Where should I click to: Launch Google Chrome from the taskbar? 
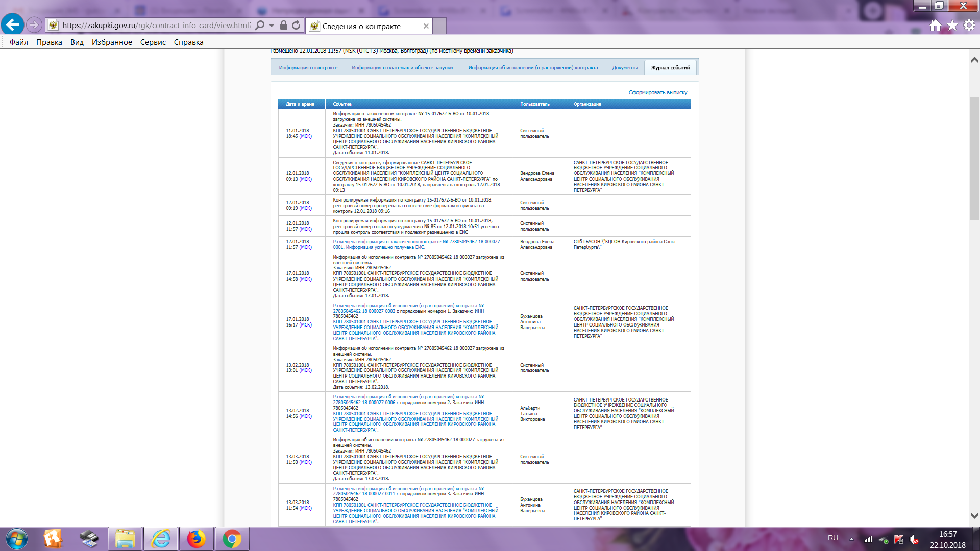[x=232, y=539]
